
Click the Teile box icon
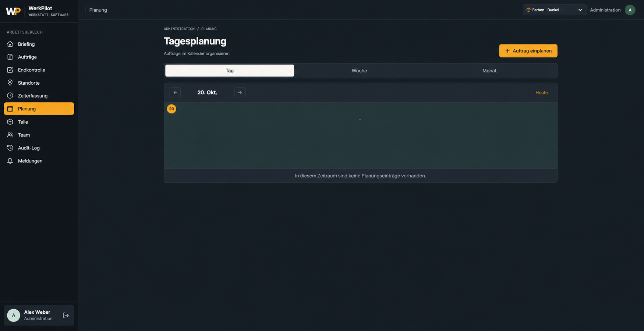click(10, 122)
